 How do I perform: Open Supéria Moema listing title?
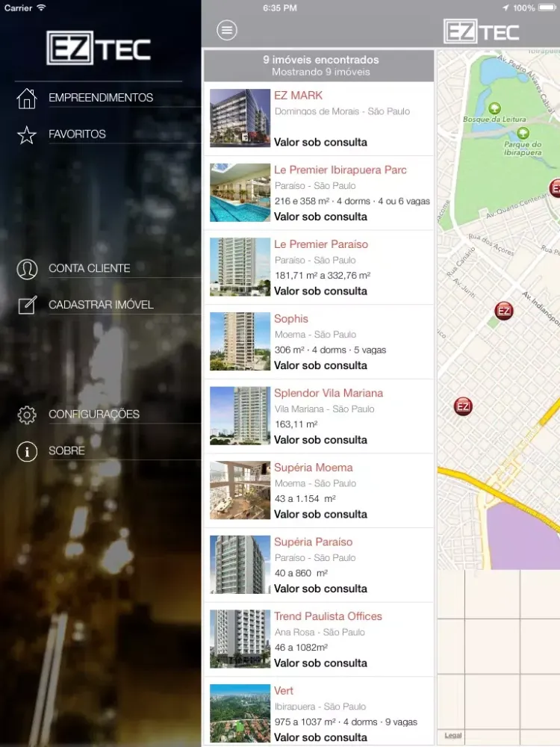[314, 468]
